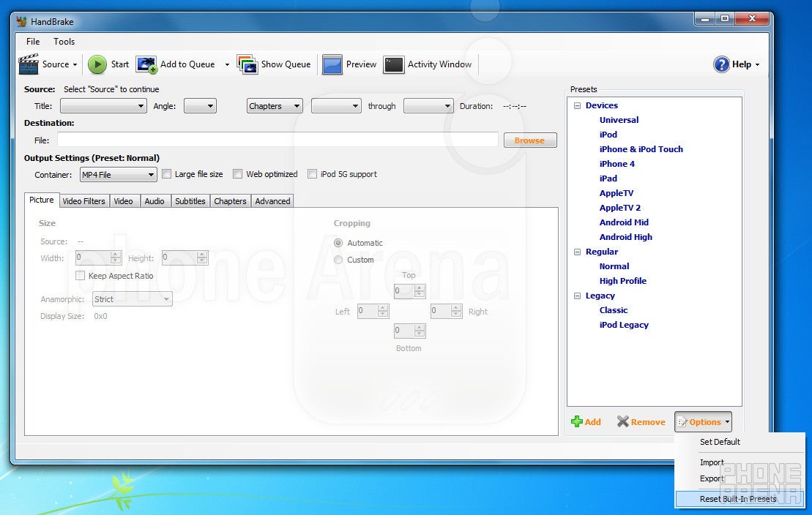Click the Height value field

coord(185,257)
